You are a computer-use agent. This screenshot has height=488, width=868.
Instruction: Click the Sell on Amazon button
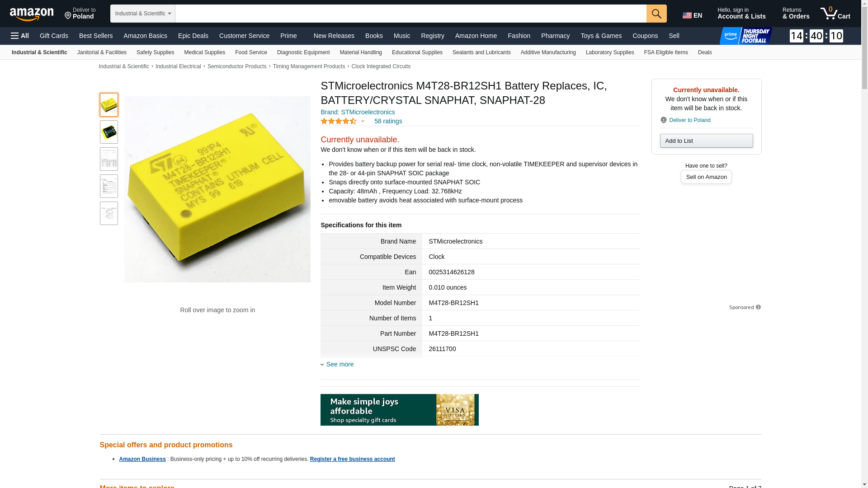[x=706, y=177]
